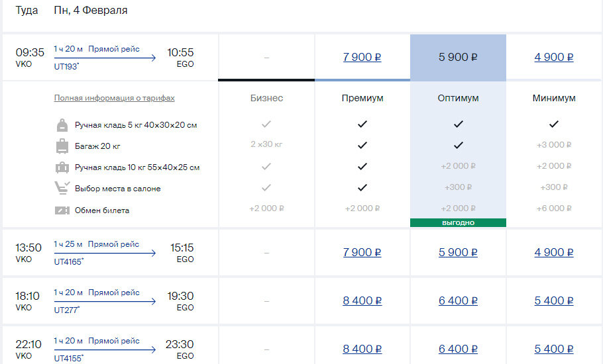Image resolution: width=603 pixels, height=364 pixels.
Task: Click Optimum checkmark for 5 kg hand luggage
Action: click(x=458, y=124)
